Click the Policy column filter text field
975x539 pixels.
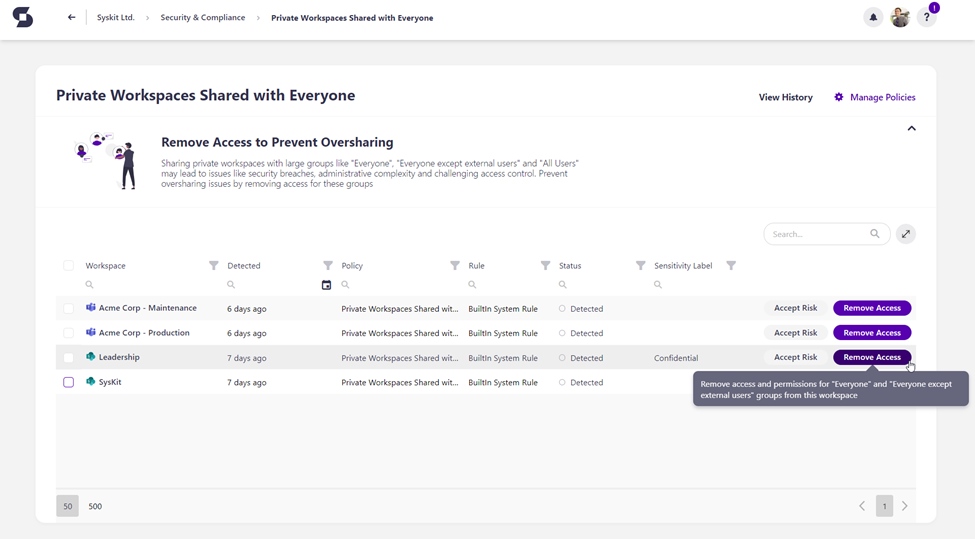point(402,285)
